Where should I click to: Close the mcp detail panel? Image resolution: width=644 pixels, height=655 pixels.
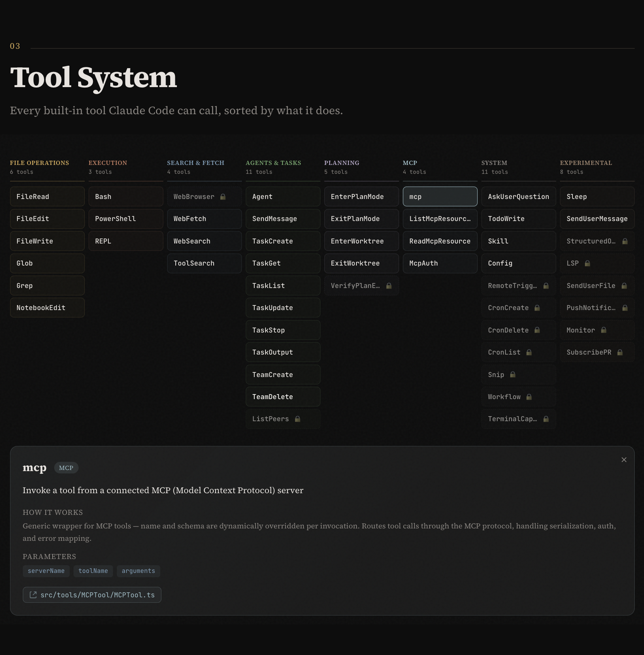pos(624,460)
